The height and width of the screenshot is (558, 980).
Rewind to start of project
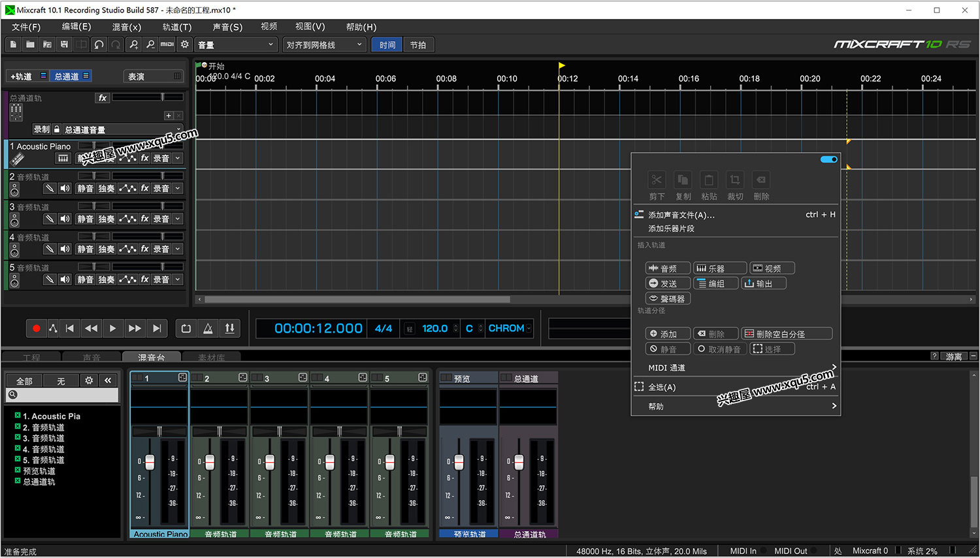click(x=70, y=329)
